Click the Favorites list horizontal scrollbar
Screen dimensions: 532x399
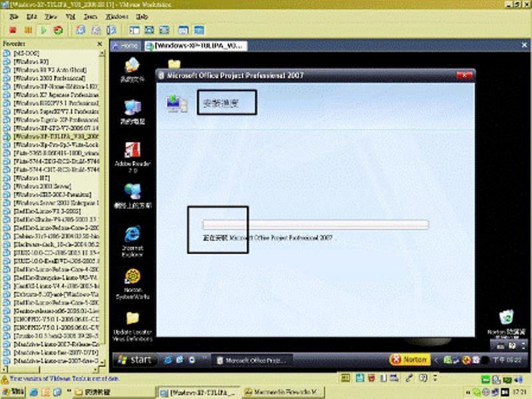(x=51, y=369)
